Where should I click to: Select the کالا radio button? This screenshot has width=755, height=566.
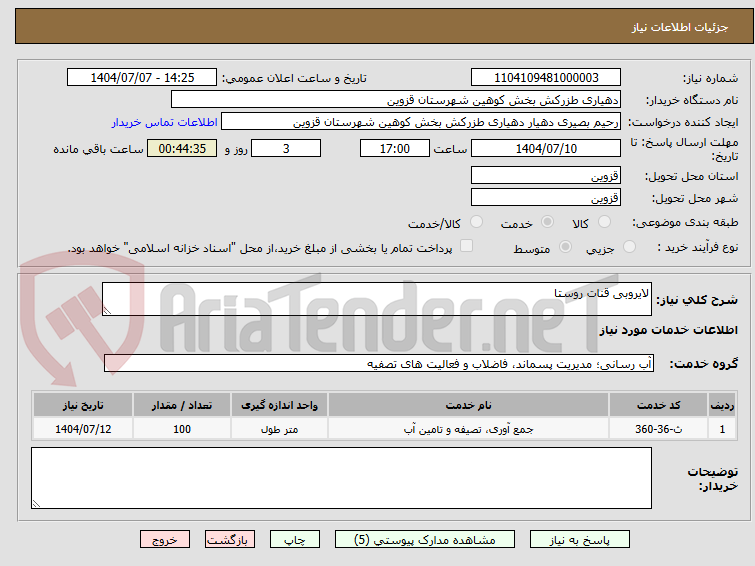[x=604, y=222]
